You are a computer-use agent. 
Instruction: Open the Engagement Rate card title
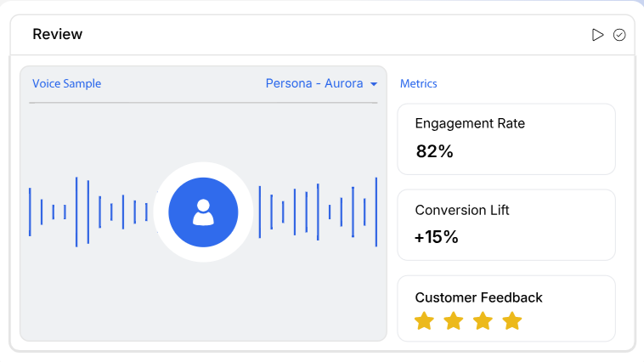pos(470,123)
